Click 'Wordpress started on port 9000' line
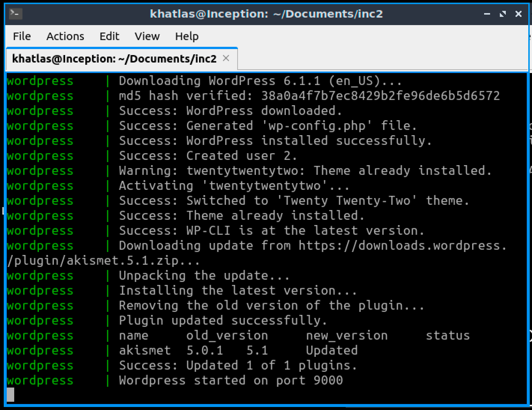This screenshot has width=532, height=410. 231,380
